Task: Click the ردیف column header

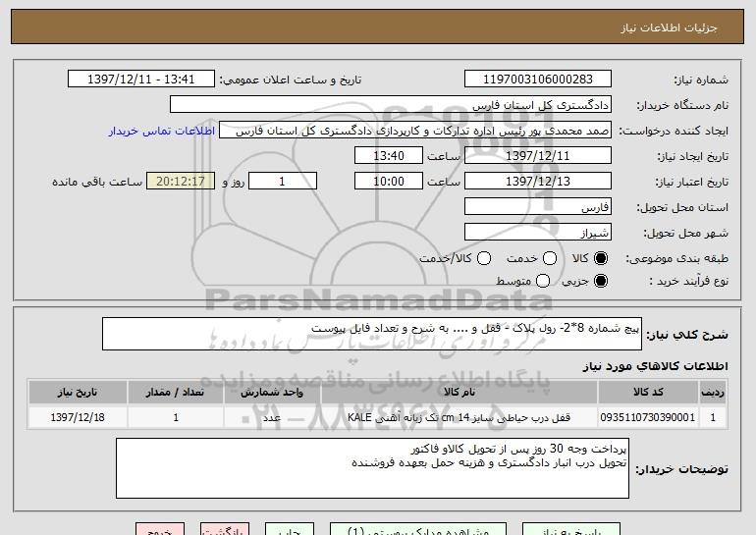Action: [x=713, y=393]
